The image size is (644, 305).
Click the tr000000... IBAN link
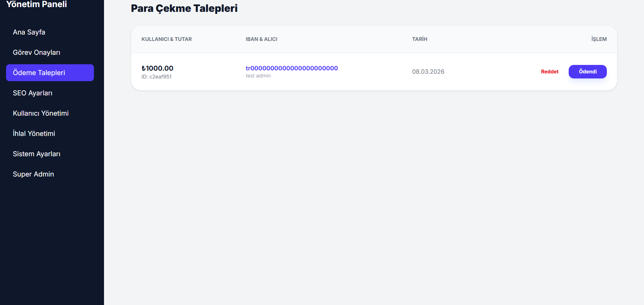(292, 68)
